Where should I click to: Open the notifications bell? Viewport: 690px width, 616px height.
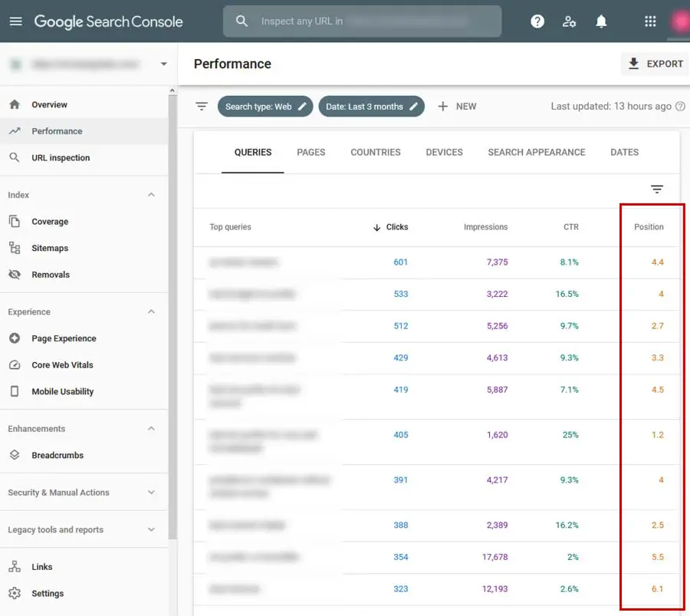(x=601, y=21)
